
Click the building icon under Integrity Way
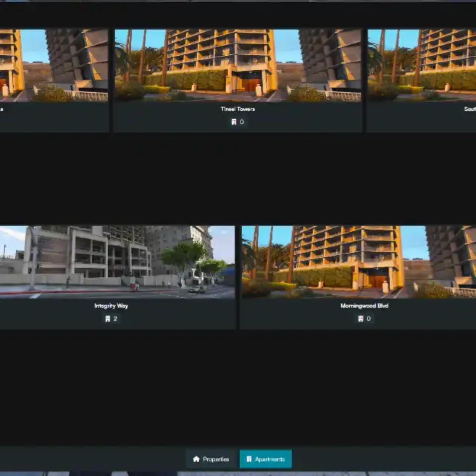point(108,319)
